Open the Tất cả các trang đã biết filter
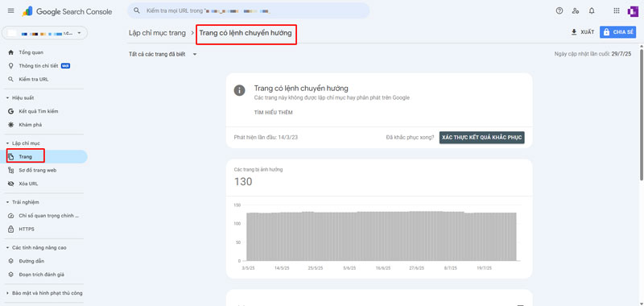The image size is (644, 306). [163, 54]
